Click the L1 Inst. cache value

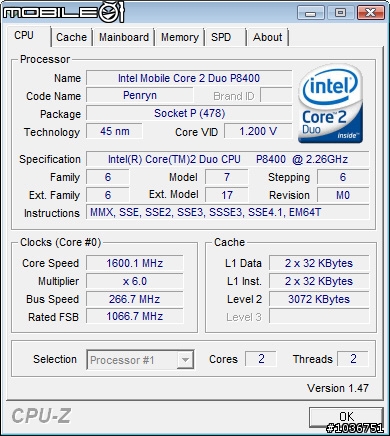pyautogui.click(x=319, y=281)
